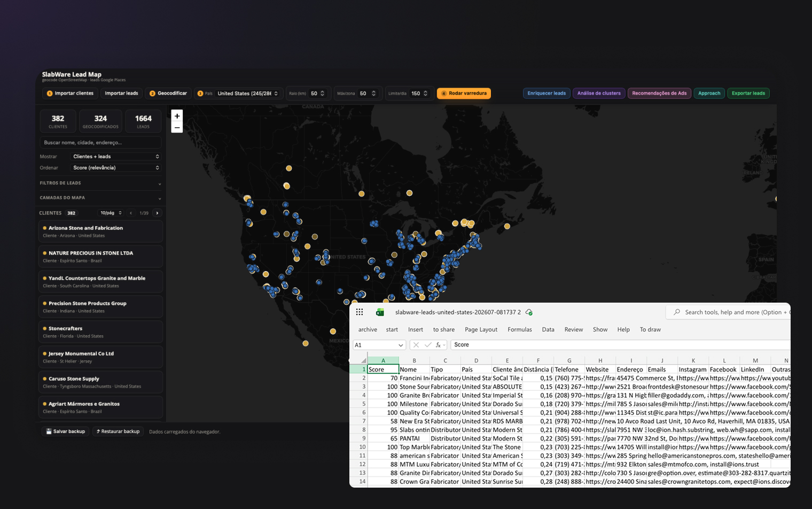Screen dimensions: 812x509
Task: Open the Ordenar Score dropdown
Action: 116,168
